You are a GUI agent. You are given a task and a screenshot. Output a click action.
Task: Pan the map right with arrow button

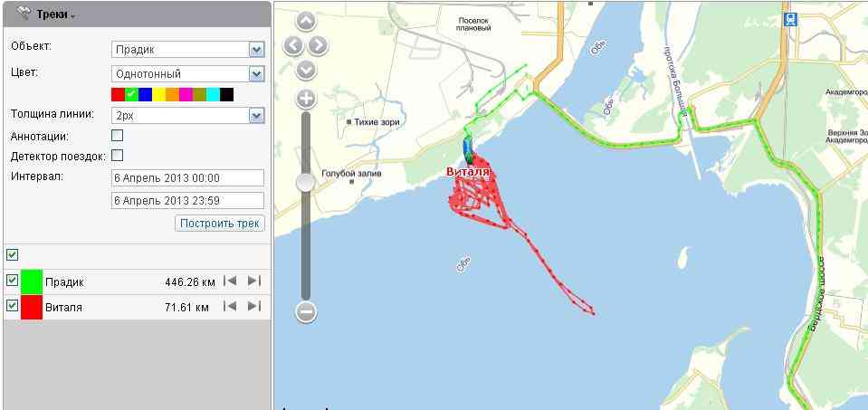318,45
